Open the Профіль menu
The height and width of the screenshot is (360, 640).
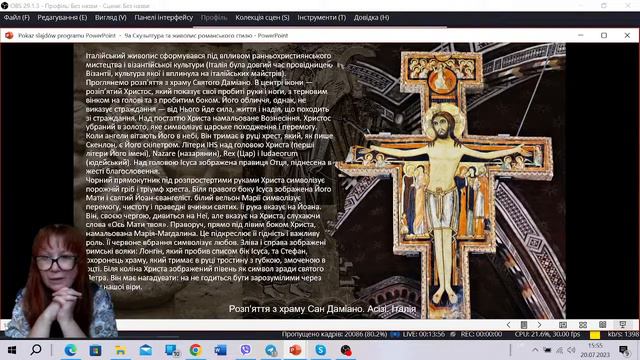[214, 18]
